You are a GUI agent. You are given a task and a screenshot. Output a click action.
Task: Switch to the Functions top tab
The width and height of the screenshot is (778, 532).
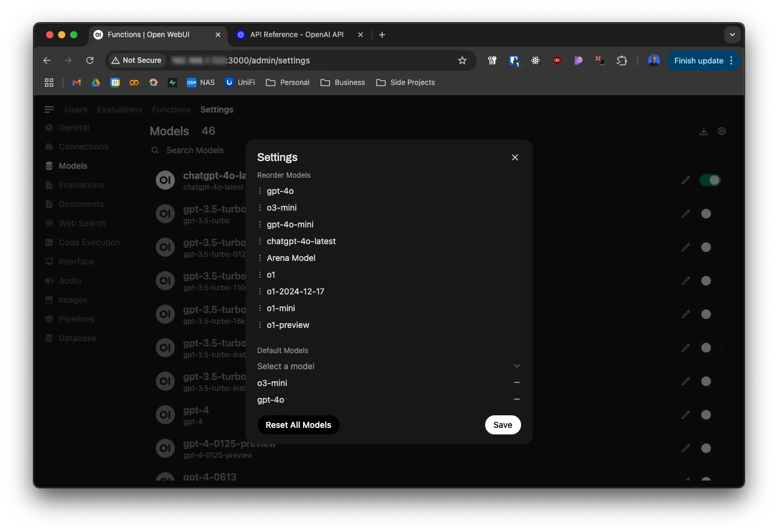tap(171, 110)
